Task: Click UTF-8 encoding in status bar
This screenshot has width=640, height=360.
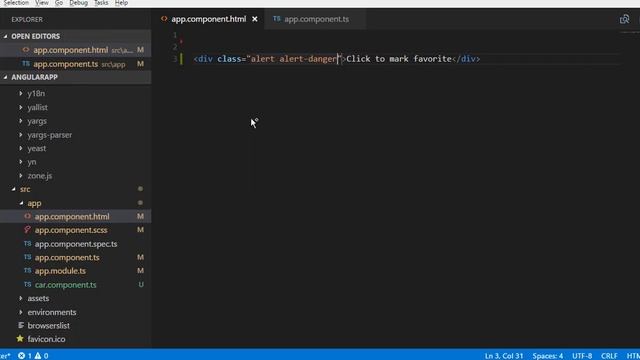Action: pyautogui.click(x=582, y=356)
